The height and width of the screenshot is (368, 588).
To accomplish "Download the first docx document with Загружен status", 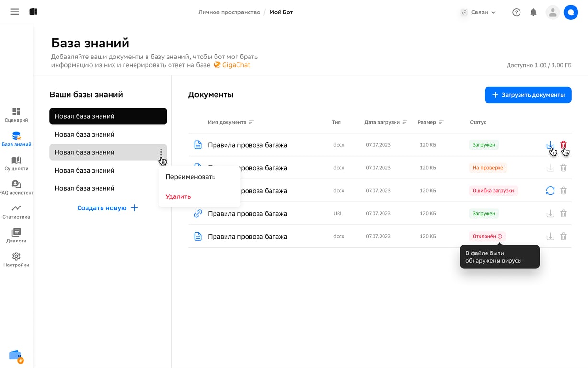I will (x=550, y=145).
